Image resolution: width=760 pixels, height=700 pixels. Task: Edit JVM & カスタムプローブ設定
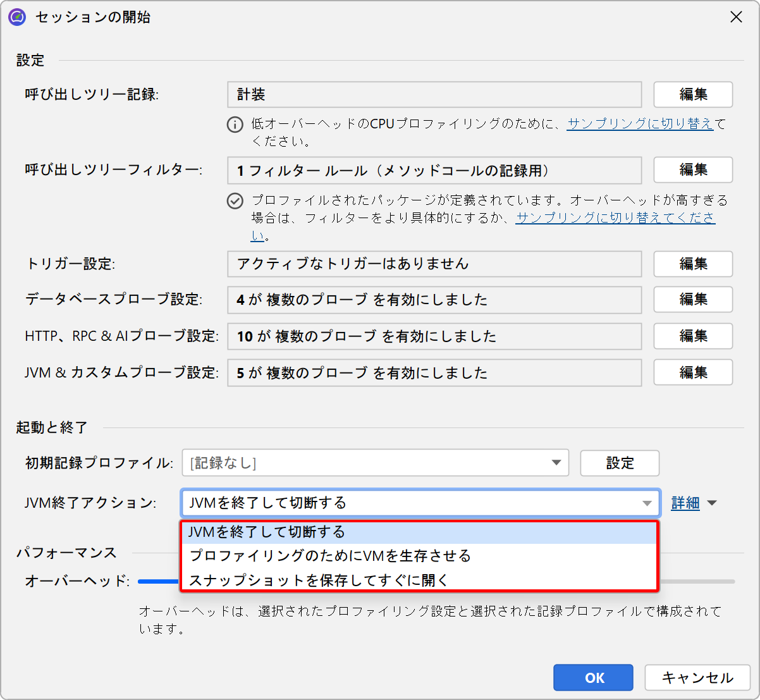[x=692, y=372]
